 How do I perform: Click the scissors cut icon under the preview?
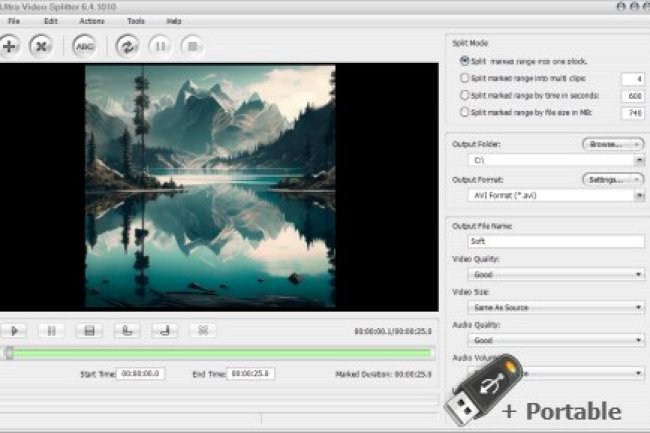(x=203, y=331)
